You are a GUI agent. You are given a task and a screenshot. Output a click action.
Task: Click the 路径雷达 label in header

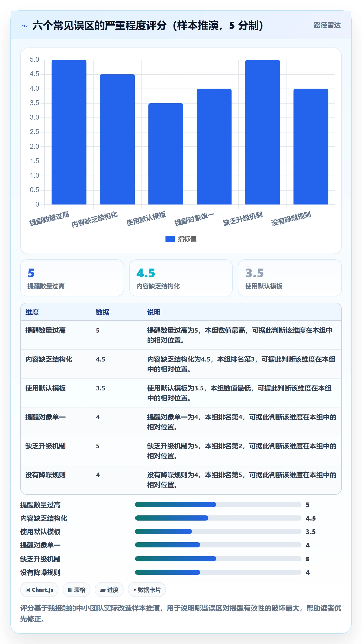pos(327,25)
